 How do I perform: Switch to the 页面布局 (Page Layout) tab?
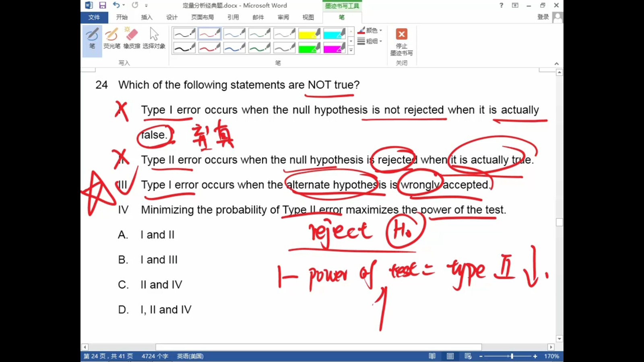click(202, 17)
